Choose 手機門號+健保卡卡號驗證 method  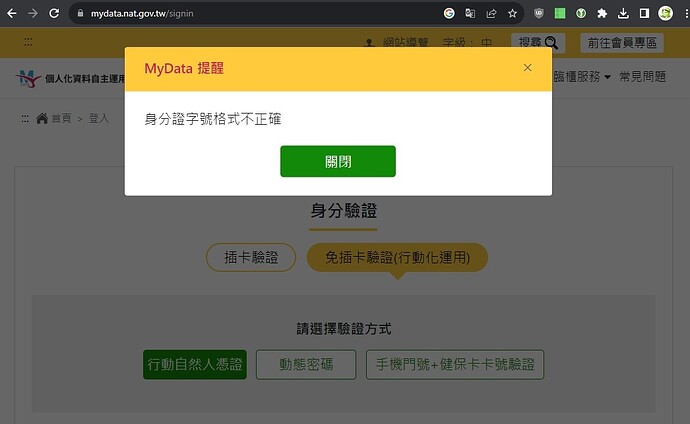pos(455,365)
